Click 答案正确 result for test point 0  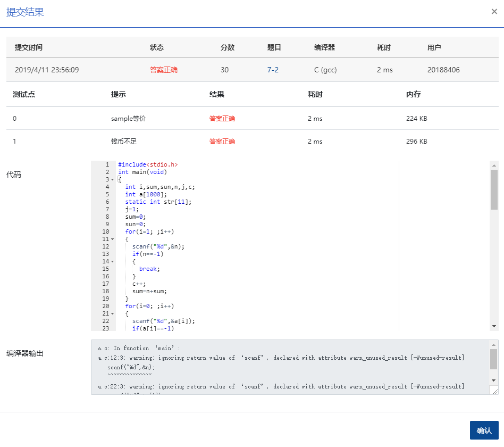222,119
